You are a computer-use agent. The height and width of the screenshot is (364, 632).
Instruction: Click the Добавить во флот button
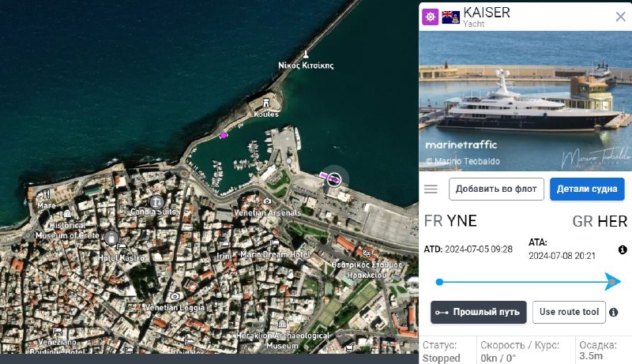(496, 189)
